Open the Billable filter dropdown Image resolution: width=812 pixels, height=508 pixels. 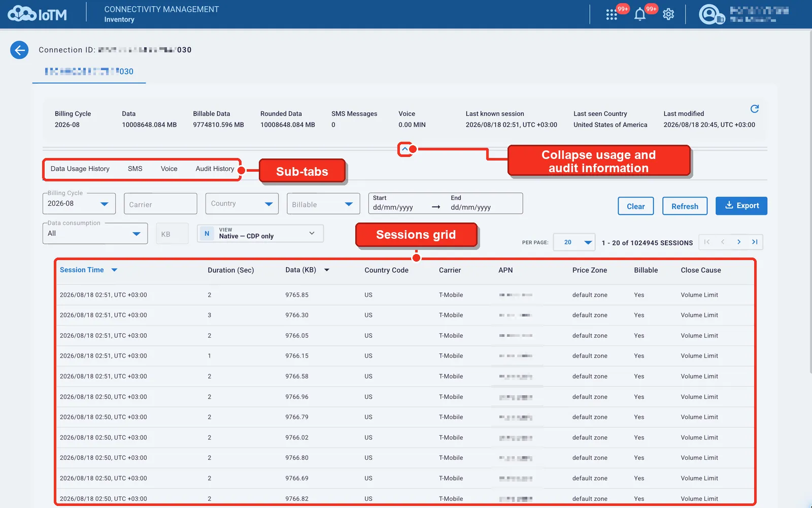[323, 204]
